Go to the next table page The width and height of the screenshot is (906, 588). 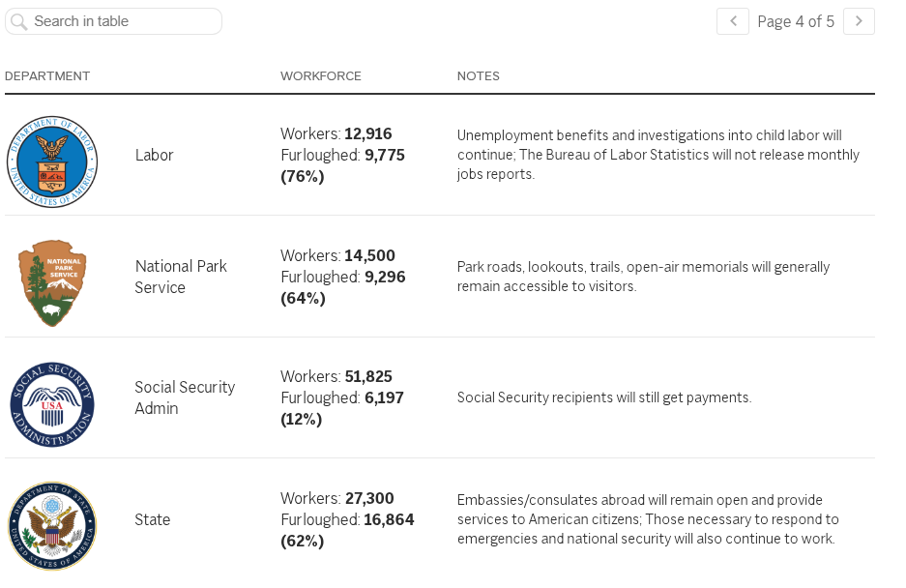pyautogui.click(x=859, y=21)
